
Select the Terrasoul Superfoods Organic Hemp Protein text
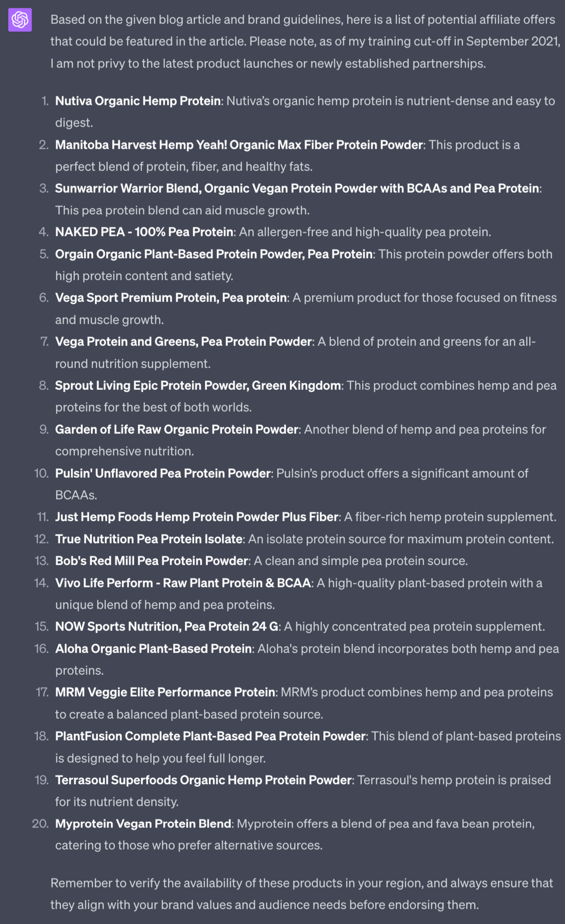point(203,780)
